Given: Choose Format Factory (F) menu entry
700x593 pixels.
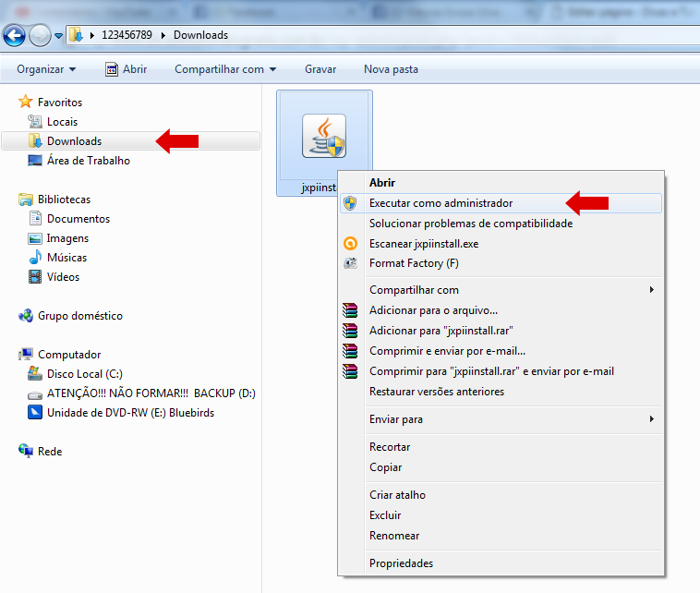Looking at the screenshot, I should (414, 263).
